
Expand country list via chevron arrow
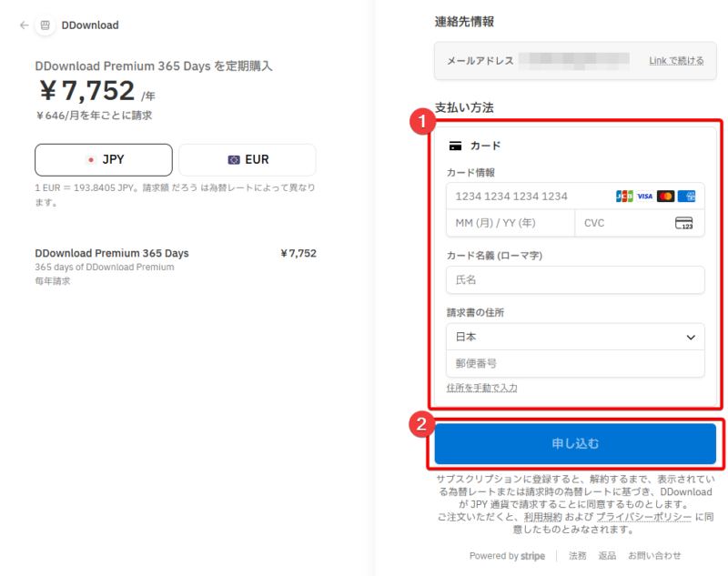[x=691, y=338]
